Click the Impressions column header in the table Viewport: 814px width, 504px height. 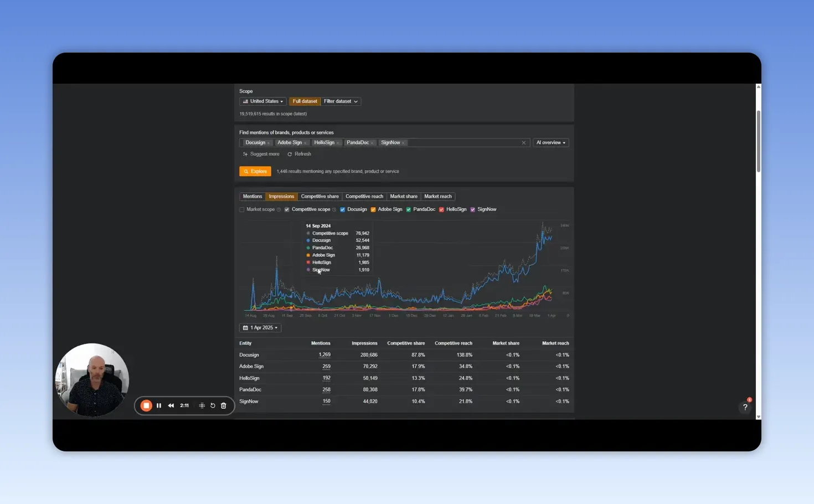[364, 343]
